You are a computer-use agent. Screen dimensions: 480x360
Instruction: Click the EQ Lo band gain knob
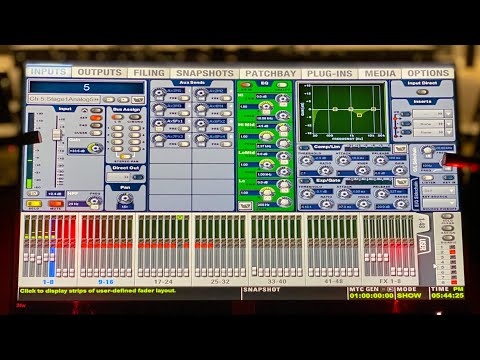point(284,184)
